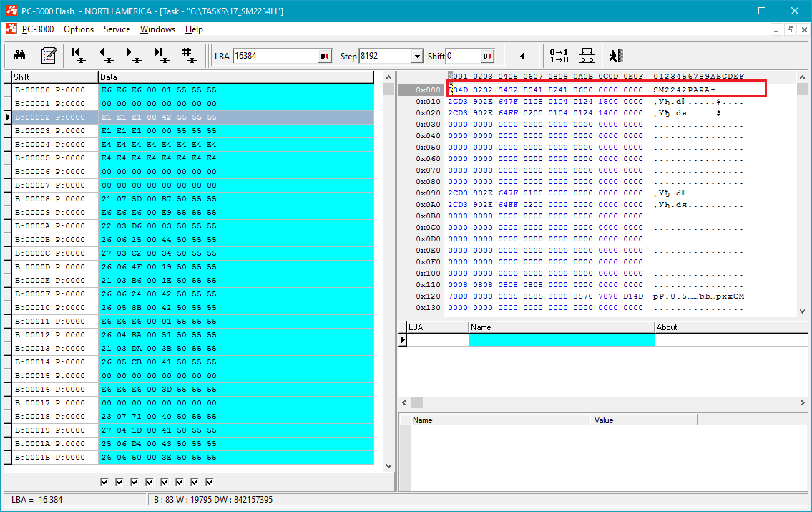Toggle the eighth checkbox under data columns
Screen dimensions: 812x512
[x=210, y=482]
